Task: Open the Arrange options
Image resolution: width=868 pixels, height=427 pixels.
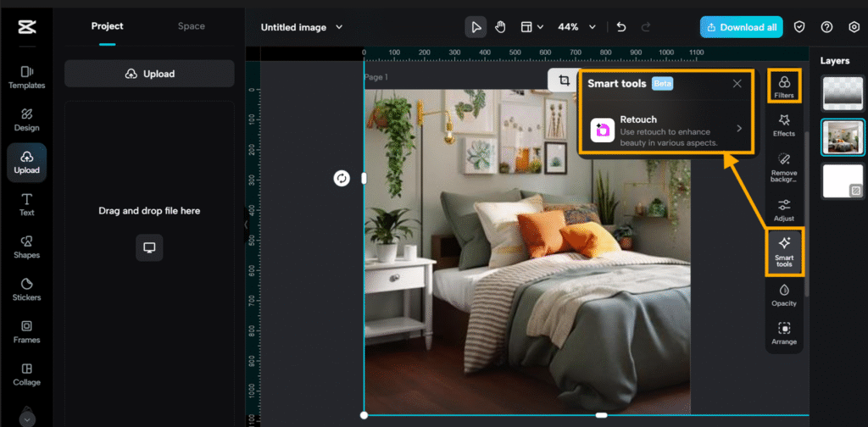Action: coord(784,333)
